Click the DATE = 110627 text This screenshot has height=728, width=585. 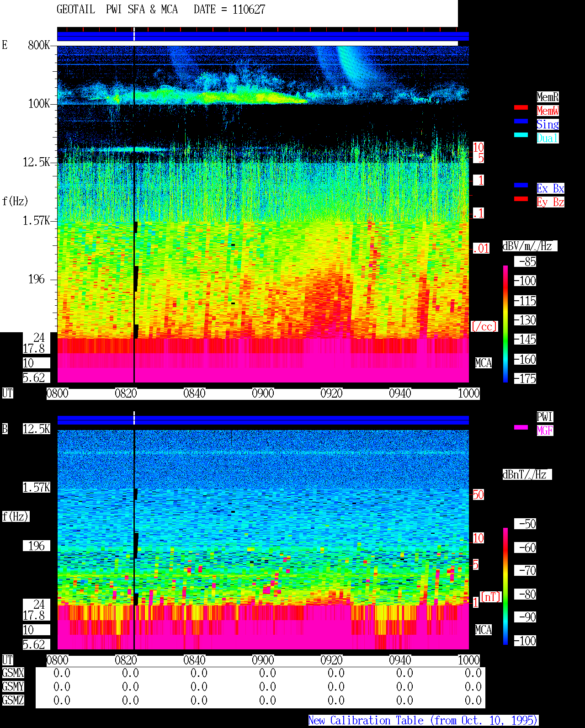[x=229, y=10]
